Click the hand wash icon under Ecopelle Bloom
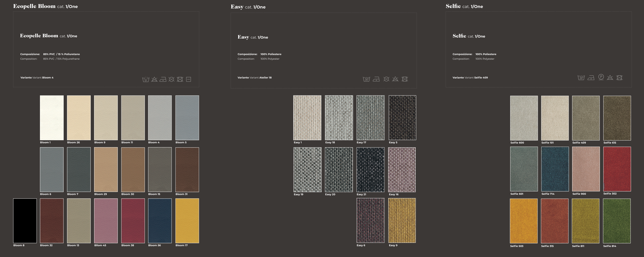Viewport: 644px width, 257px height. (146, 79)
